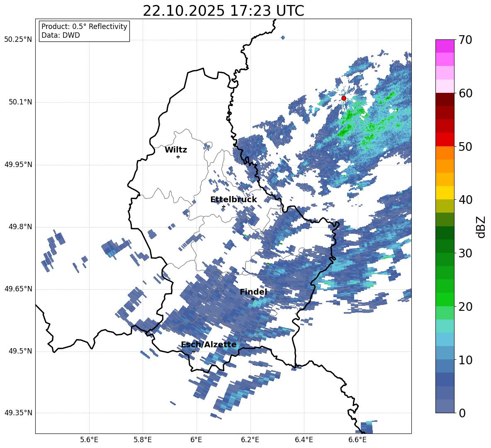Image resolution: width=491 pixels, height=448 pixels.
Task: Click the 49.65°N latitude label
Action: click(18, 289)
